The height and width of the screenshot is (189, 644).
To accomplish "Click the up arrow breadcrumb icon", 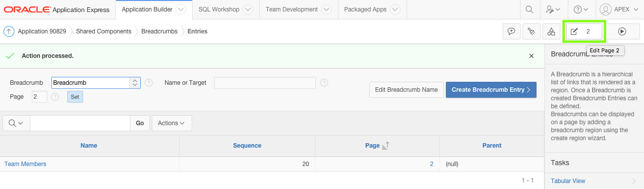I will (x=8, y=31).
